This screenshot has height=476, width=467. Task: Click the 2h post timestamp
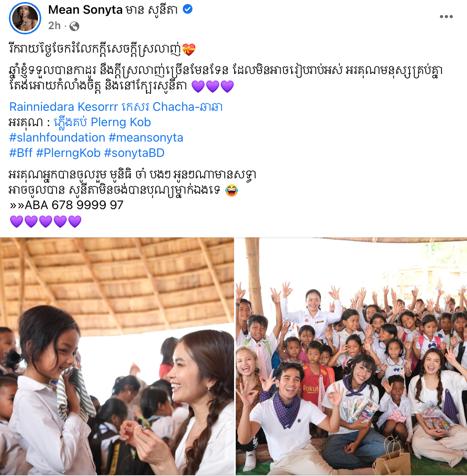tap(54, 26)
